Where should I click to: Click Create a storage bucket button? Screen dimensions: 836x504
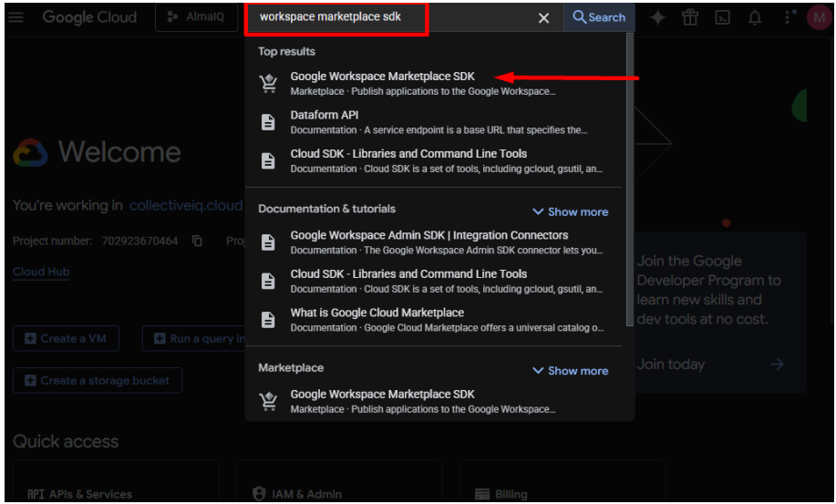[x=98, y=380]
